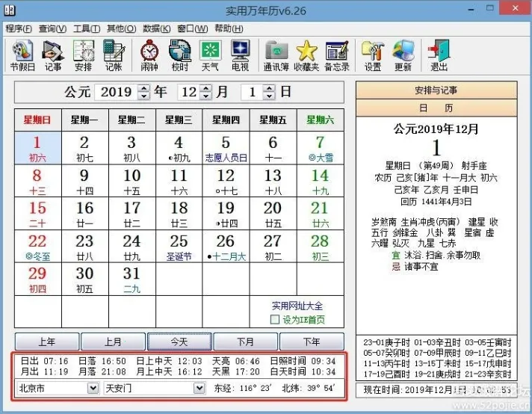
Task: Open the 记帐 accounting tool
Action: click(114, 55)
